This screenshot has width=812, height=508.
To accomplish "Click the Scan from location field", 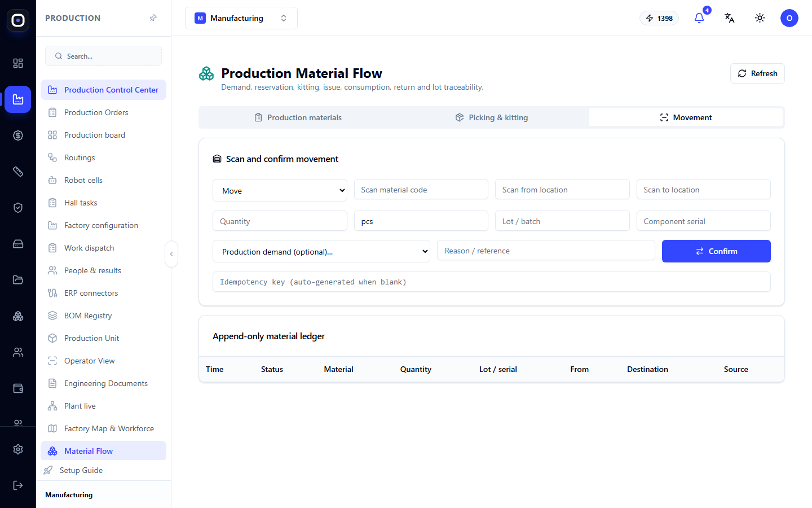I will pos(562,190).
